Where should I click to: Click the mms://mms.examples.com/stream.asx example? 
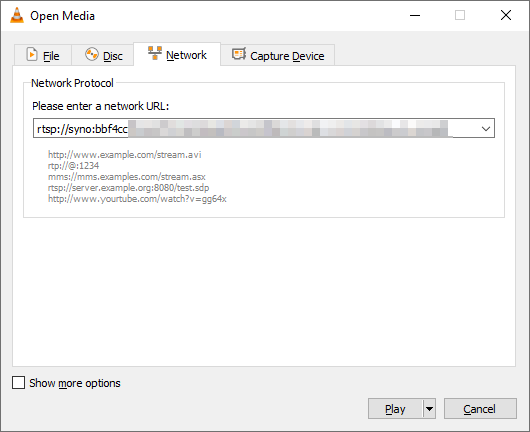click(126, 177)
